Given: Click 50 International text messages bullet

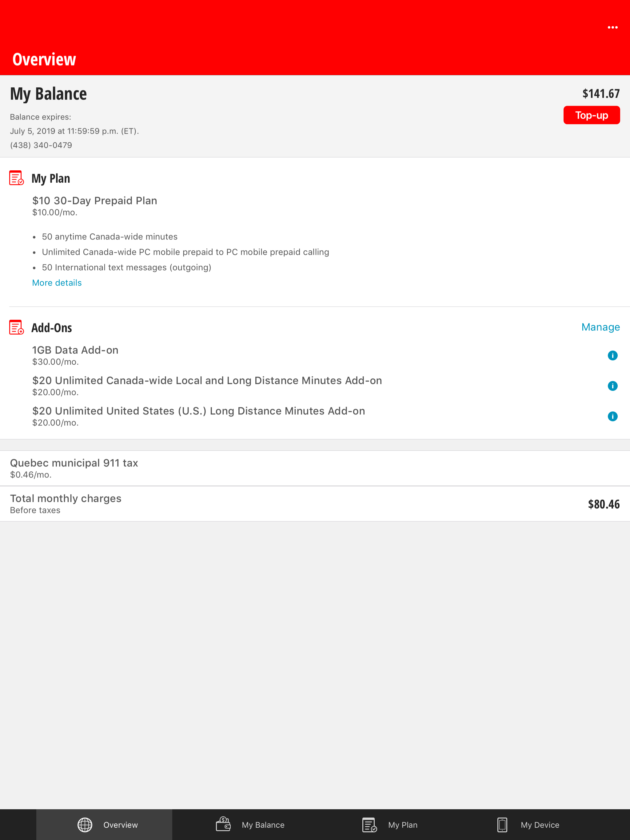Looking at the screenshot, I should pyautogui.click(x=126, y=267).
